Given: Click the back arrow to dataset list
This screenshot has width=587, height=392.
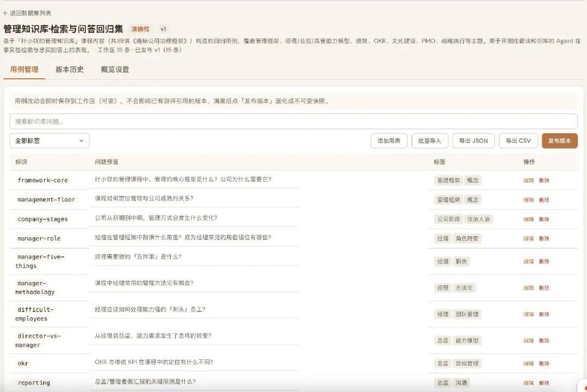Looking at the screenshot, I should tap(5, 13).
